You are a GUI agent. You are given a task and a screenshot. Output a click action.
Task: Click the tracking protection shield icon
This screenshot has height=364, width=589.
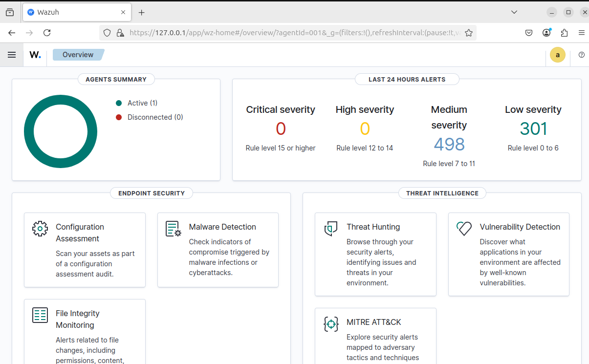(108, 33)
